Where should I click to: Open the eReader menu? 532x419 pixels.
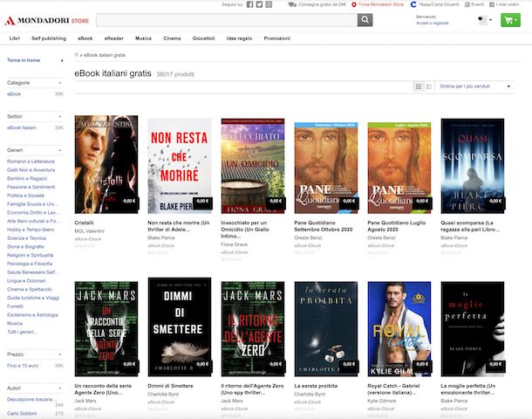click(x=114, y=38)
